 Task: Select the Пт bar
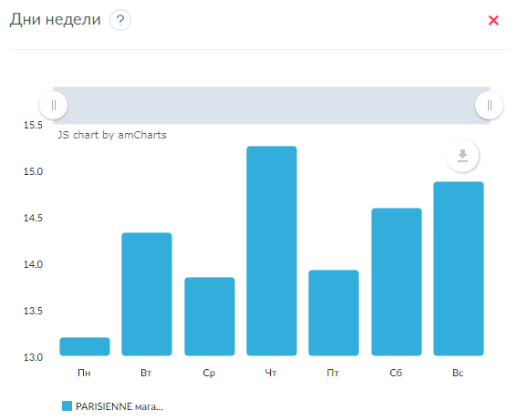pos(334,312)
